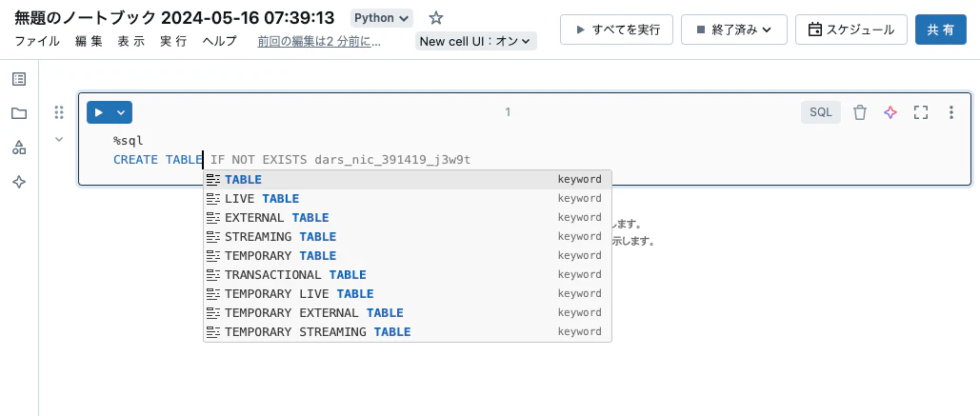Open the 表示 menu

(x=131, y=42)
